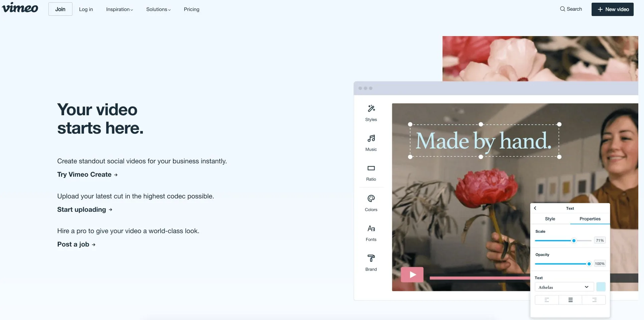Image resolution: width=644 pixels, height=320 pixels.
Task: Click the Log in link
Action: pos(86,9)
